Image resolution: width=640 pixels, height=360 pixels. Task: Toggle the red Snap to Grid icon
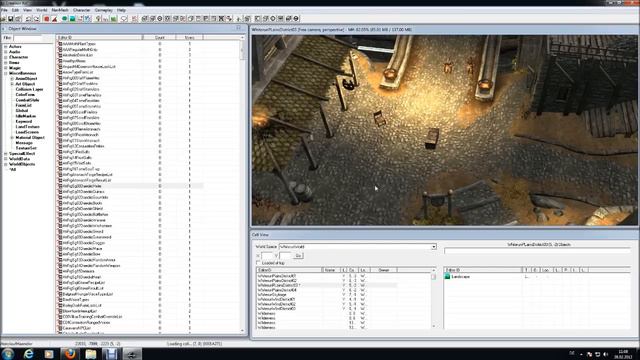(x=47, y=19)
